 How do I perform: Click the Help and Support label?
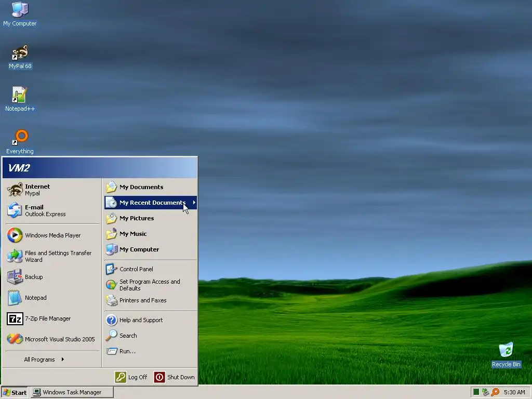pos(141,320)
